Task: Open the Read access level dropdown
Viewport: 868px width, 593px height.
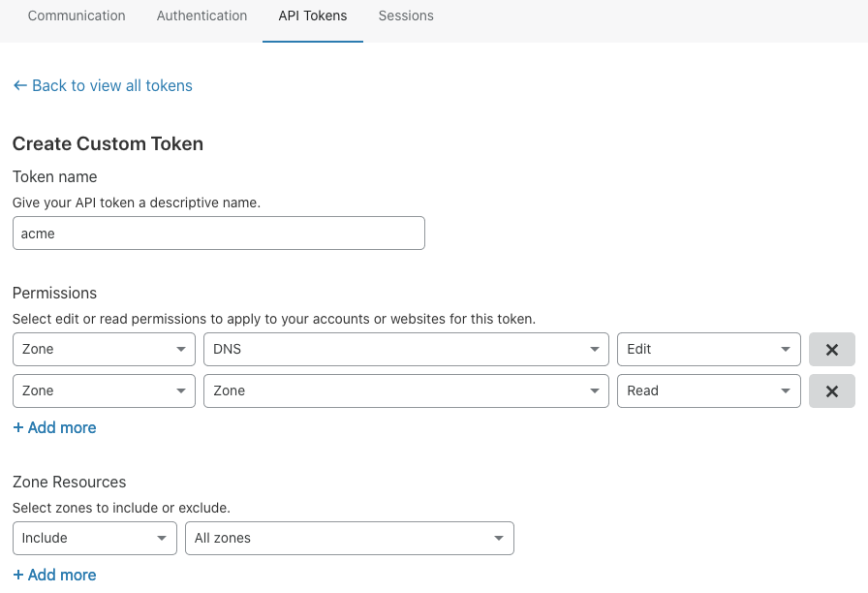Action: click(708, 391)
